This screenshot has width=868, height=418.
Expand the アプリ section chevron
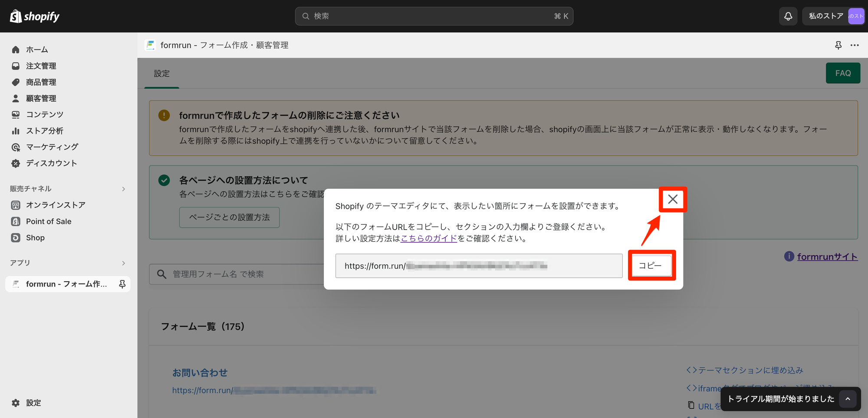(124, 263)
